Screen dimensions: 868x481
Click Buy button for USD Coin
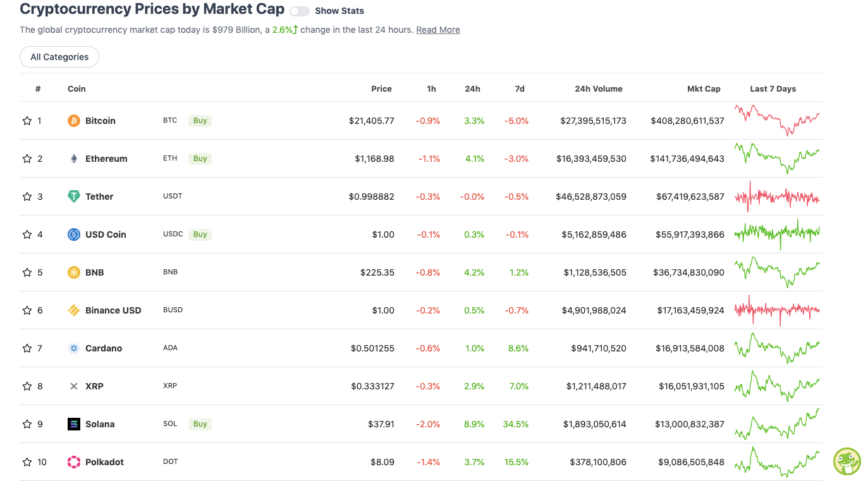point(200,234)
